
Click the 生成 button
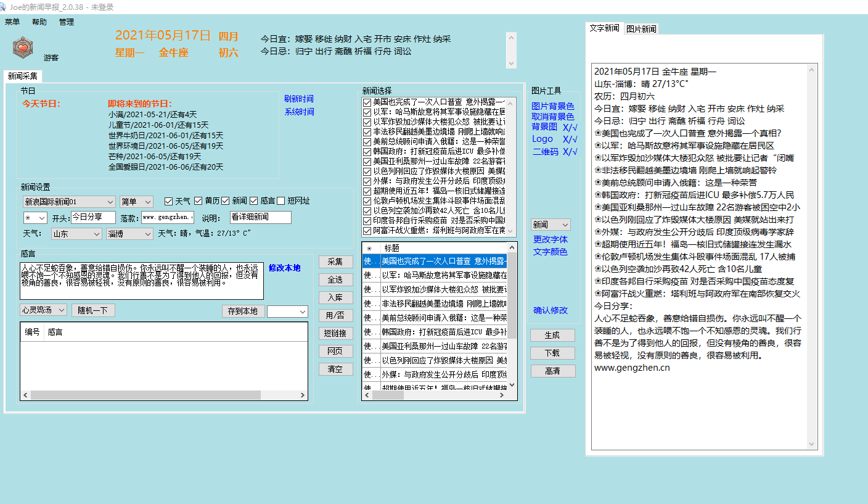point(552,335)
